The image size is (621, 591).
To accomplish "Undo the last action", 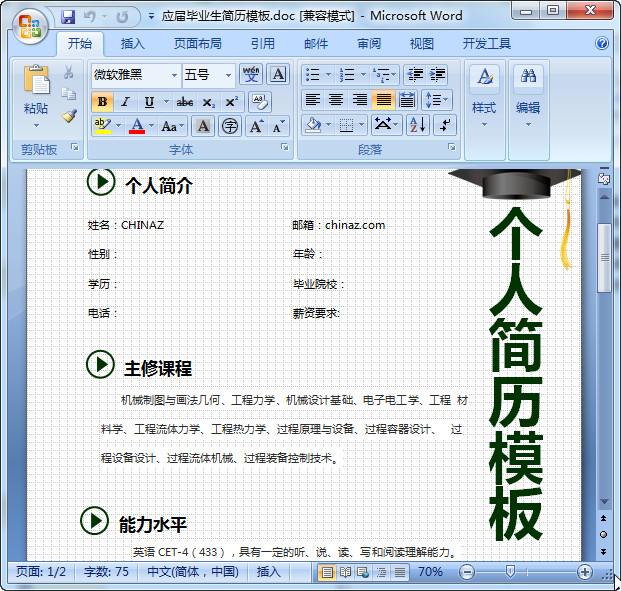I will pyautogui.click(x=90, y=17).
